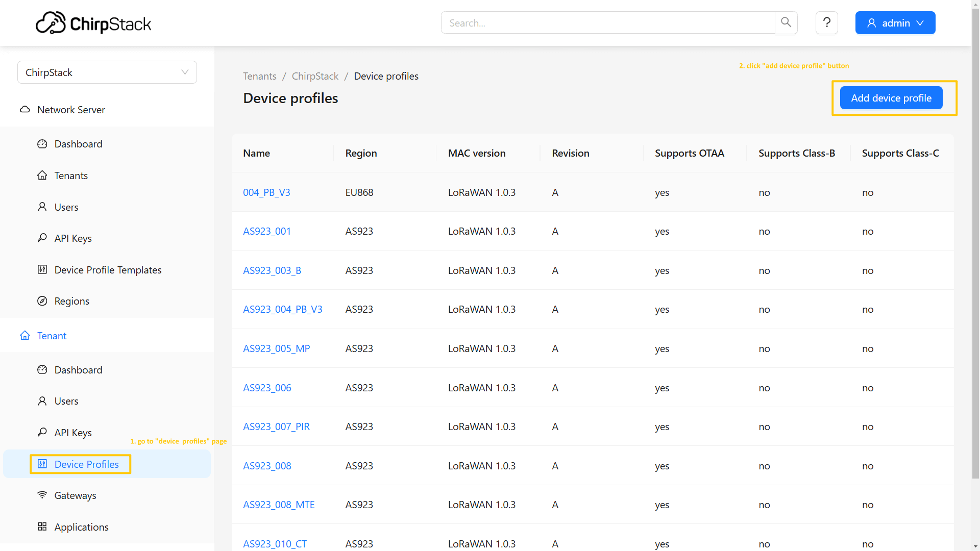Open the AS923_005_MP device profile
The image size is (980, 551).
[276, 348]
